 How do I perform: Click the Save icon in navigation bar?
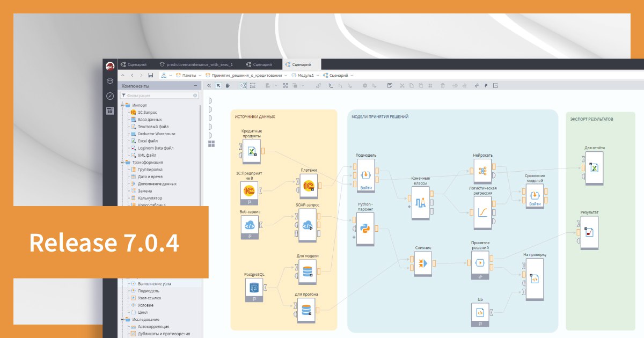coord(151,76)
